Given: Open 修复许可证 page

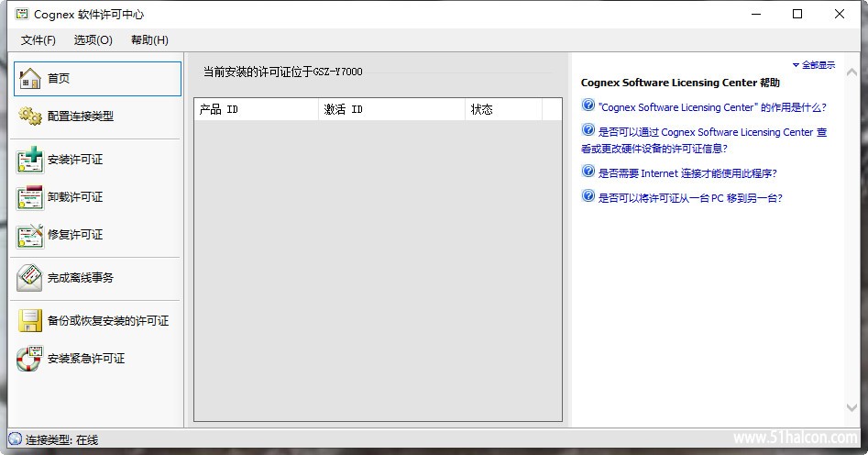Looking at the screenshot, I should 75,235.
